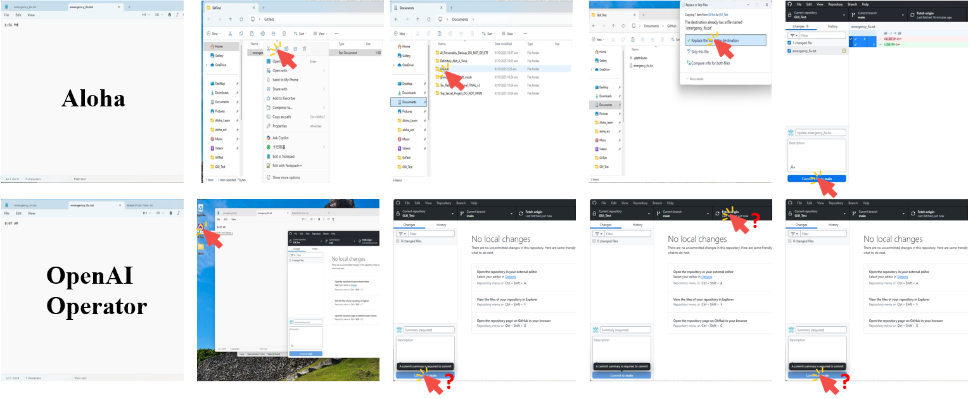The image size is (980, 399).
Task: Click the Share icon in GitTest Explorer toolbar
Action: tap(273, 34)
